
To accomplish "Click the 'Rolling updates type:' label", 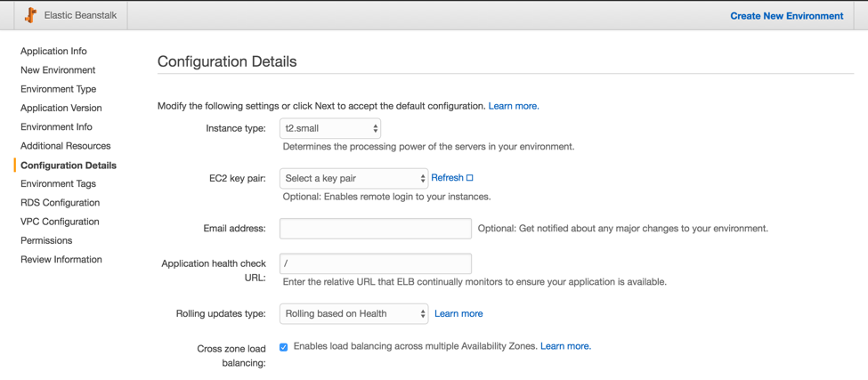I will (x=221, y=313).
